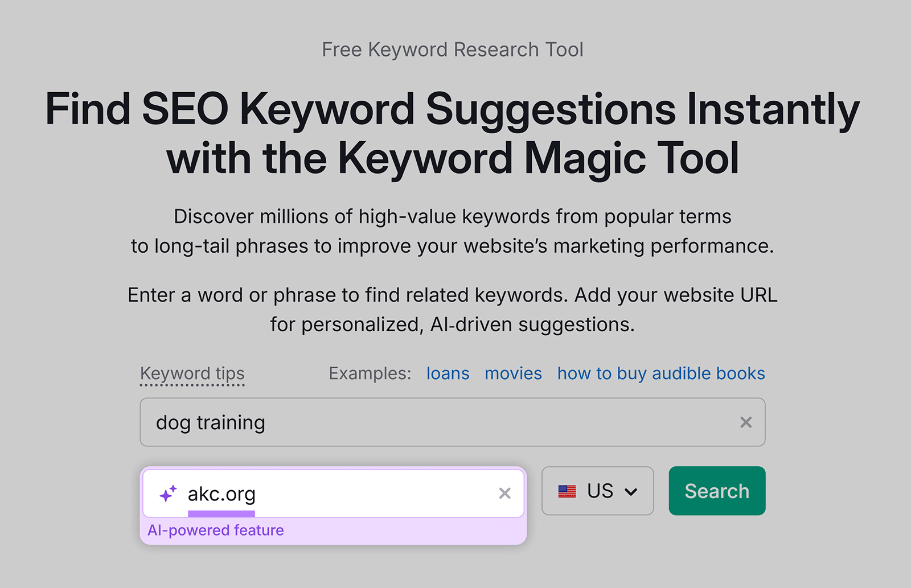This screenshot has height=588, width=911.
Task: Start the keyword search
Action: 716,491
